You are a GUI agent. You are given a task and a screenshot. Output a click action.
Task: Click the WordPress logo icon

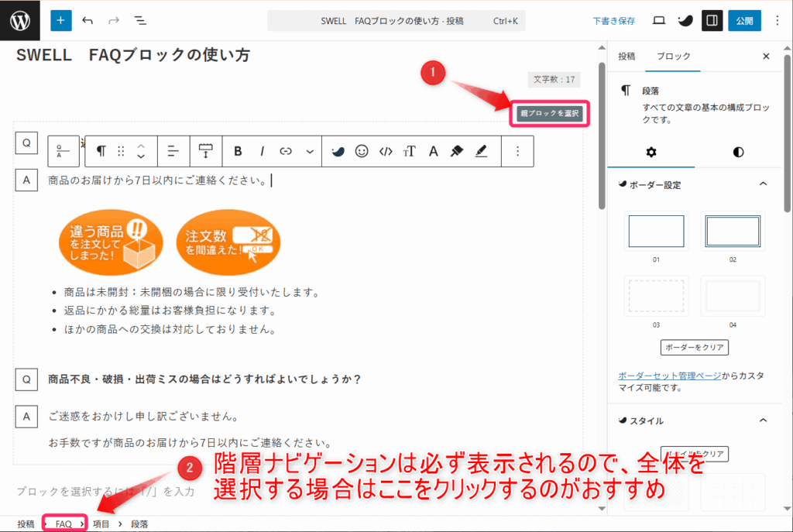click(x=20, y=20)
